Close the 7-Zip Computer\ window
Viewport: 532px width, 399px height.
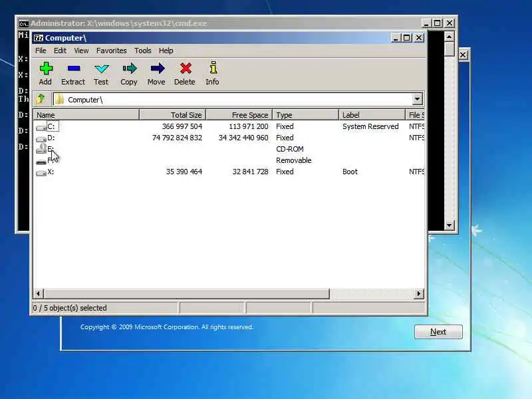(x=420, y=38)
